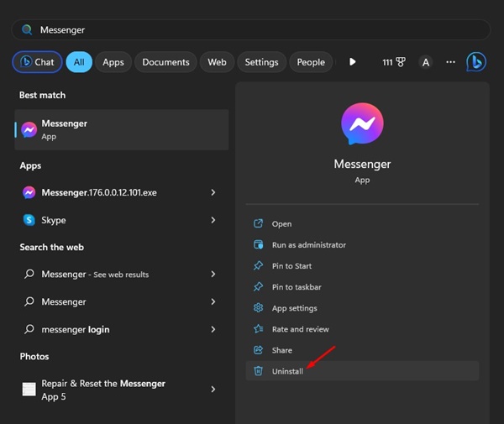Open the Bing Chat tab
Image resolution: width=504 pixels, height=424 pixels.
tap(35, 62)
